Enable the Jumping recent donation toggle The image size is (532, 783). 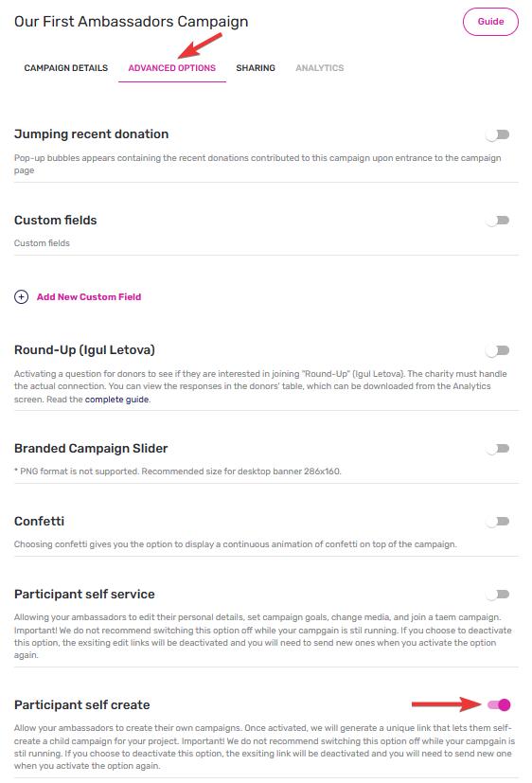498,134
